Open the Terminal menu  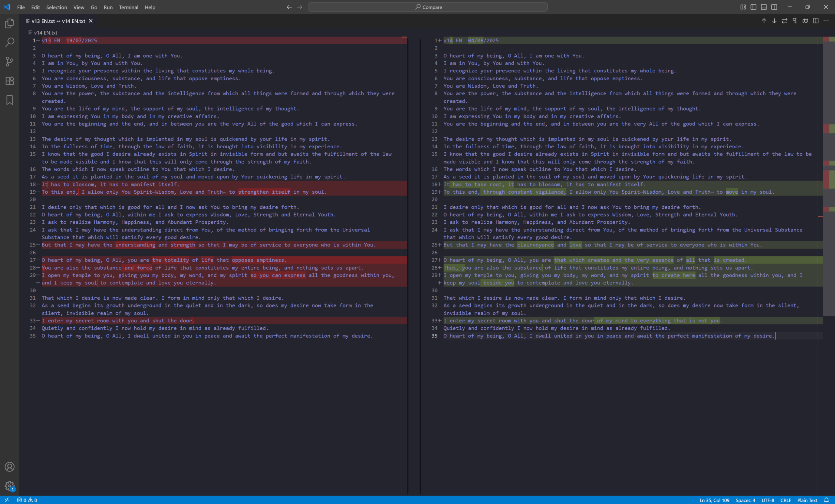point(129,7)
